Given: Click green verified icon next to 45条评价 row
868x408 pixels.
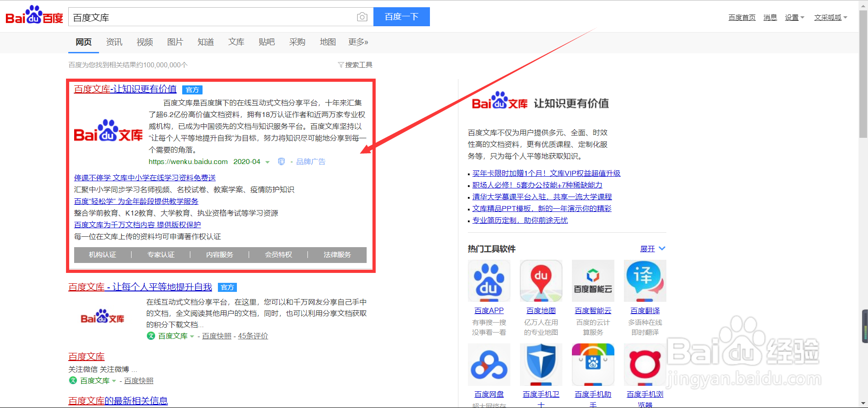Looking at the screenshot, I should 151,336.
